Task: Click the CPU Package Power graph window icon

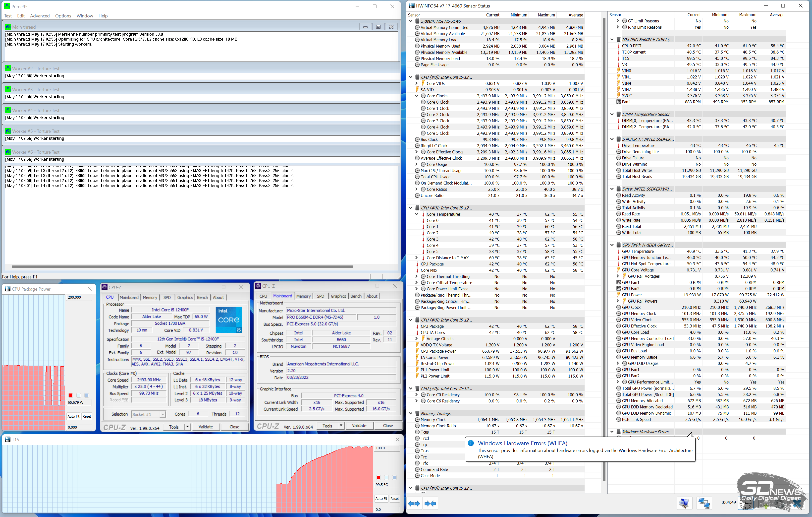Action: pyautogui.click(x=7, y=289)
